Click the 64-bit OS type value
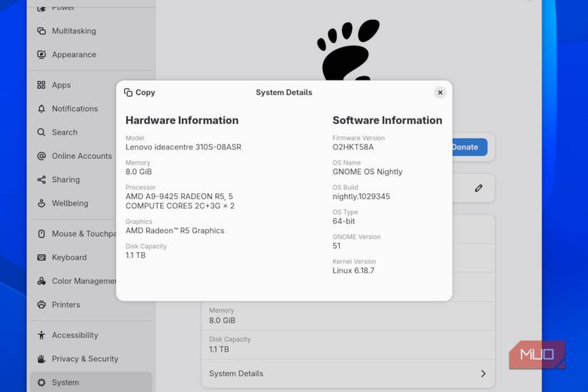588x392 pixels. (344, 222)
